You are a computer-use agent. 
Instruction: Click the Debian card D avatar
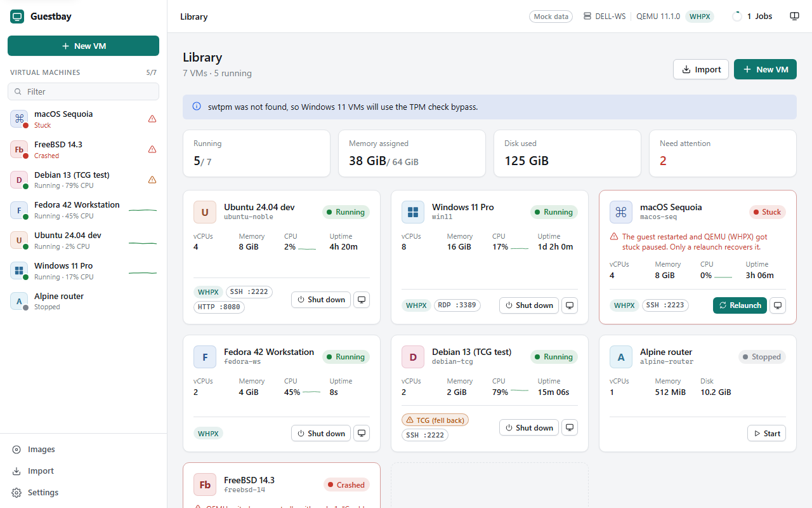coord(413,357)
